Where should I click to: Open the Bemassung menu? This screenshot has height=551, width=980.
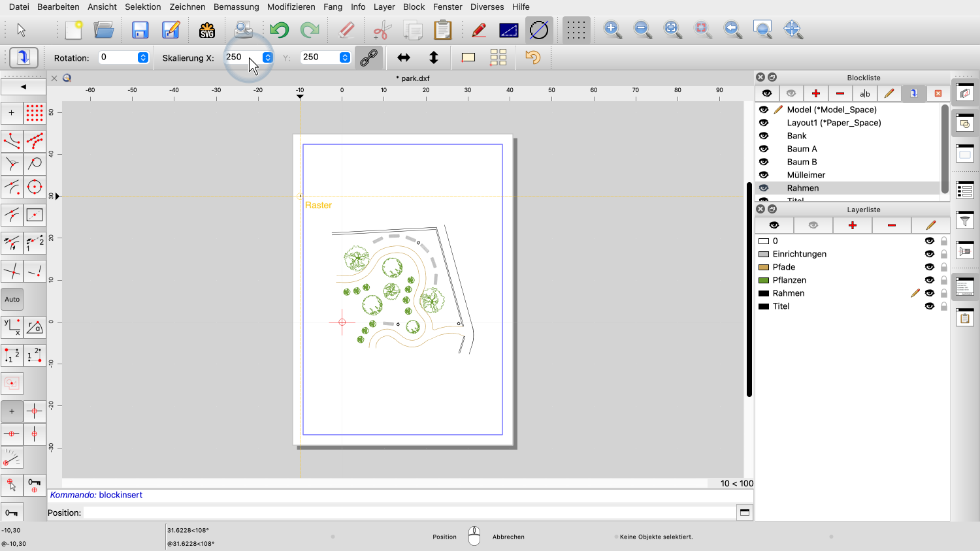(x=236, y=7)
